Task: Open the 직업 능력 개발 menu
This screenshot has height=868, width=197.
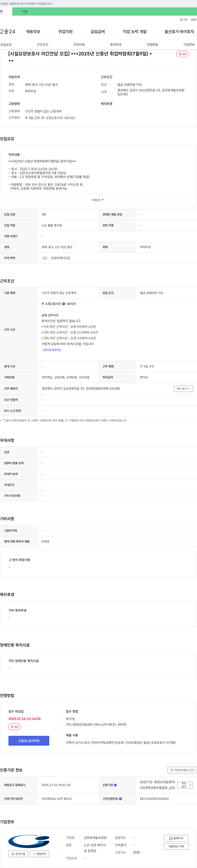Action: [135, 32]
